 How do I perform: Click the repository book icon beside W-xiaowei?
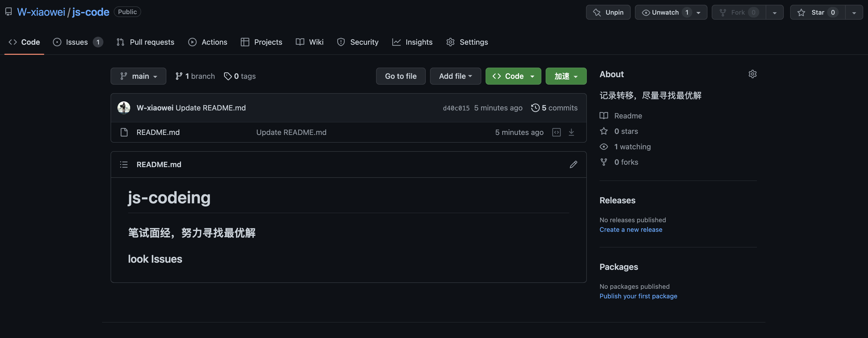click(x=9, y=12)
